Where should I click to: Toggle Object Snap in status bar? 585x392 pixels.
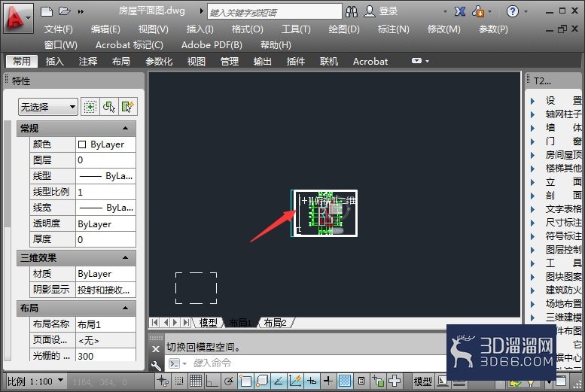pyautogui.click(x=245, y=381)
